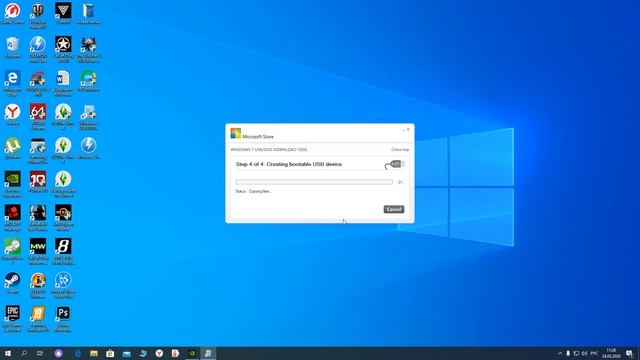The height and width of the screenshot is (360, 640).
Task: Click the copy progress bar in the dialog
Action: coord(314,182)
